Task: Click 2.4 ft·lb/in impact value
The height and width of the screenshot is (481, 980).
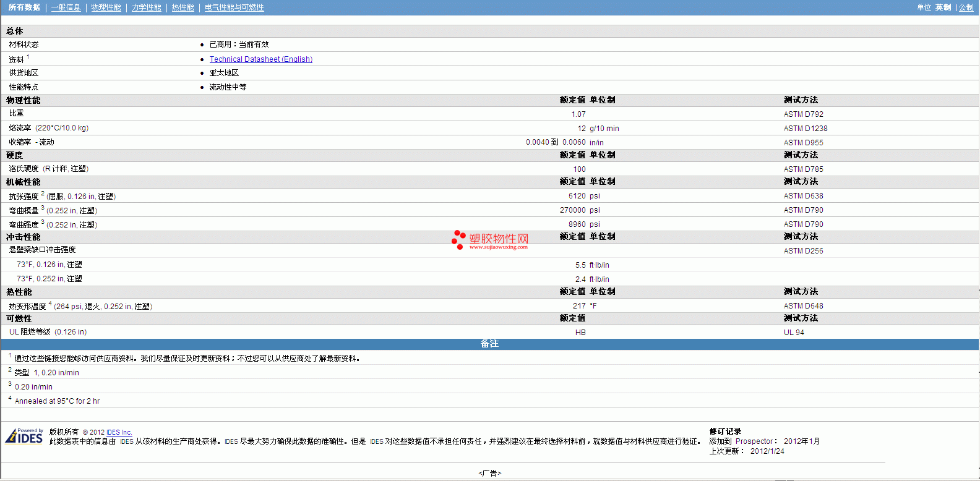Action: click(x=592, y=279)
